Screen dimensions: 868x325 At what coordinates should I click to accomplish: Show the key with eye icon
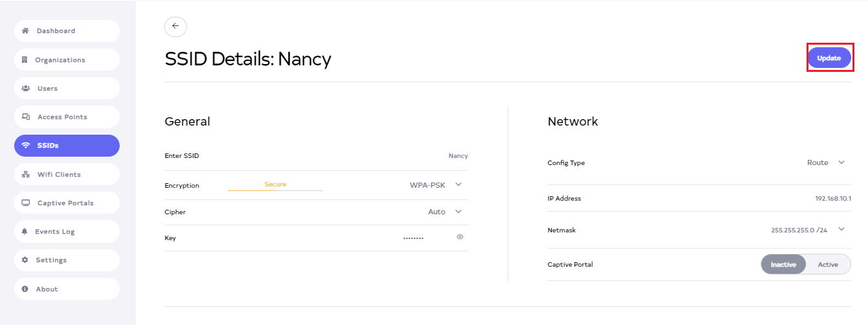[x=460, y=237]
